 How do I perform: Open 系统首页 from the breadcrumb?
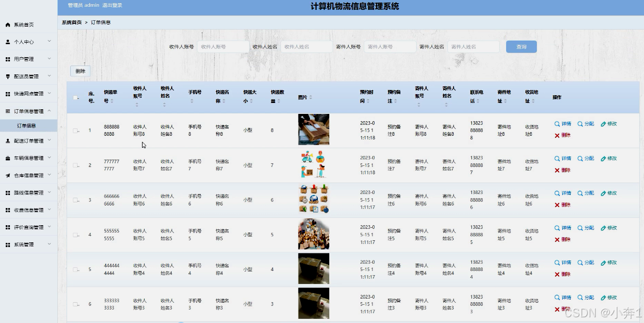pos(71,22)
